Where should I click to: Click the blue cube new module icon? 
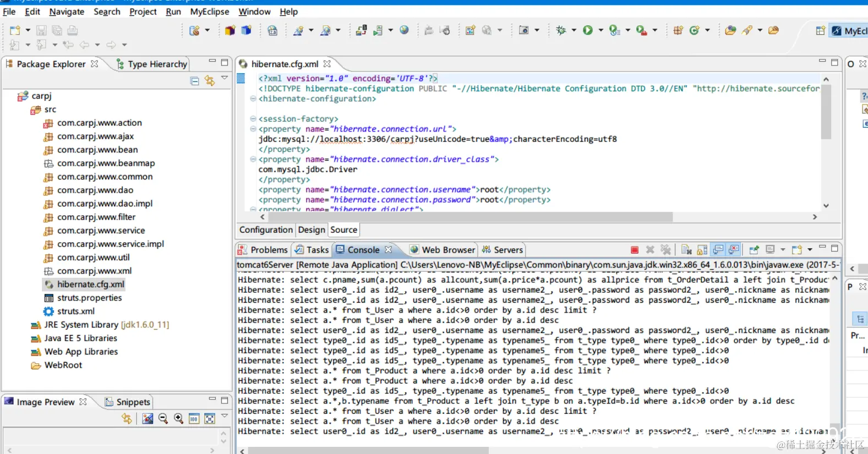point(246,30)
